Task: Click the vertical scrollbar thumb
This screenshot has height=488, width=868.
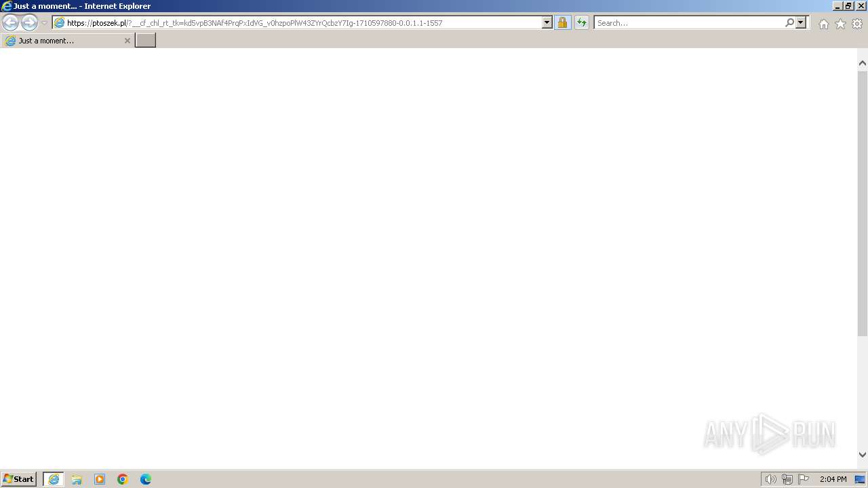Action: (x=863, y=203)
